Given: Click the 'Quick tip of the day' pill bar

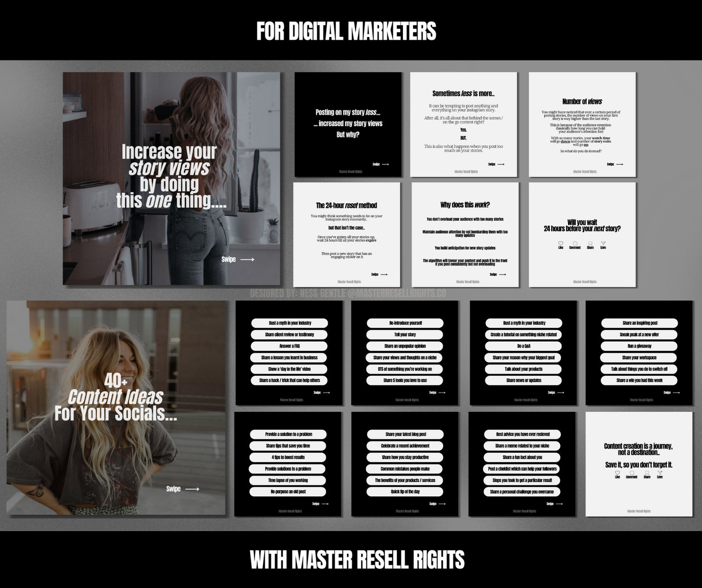Looking at the screenshot, I should pos(406,491).
